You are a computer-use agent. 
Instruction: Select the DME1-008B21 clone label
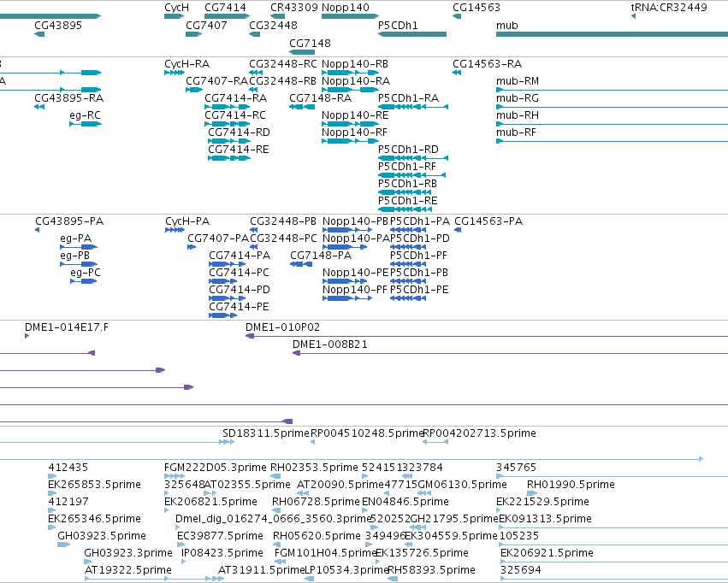click(x=329, y=344)
